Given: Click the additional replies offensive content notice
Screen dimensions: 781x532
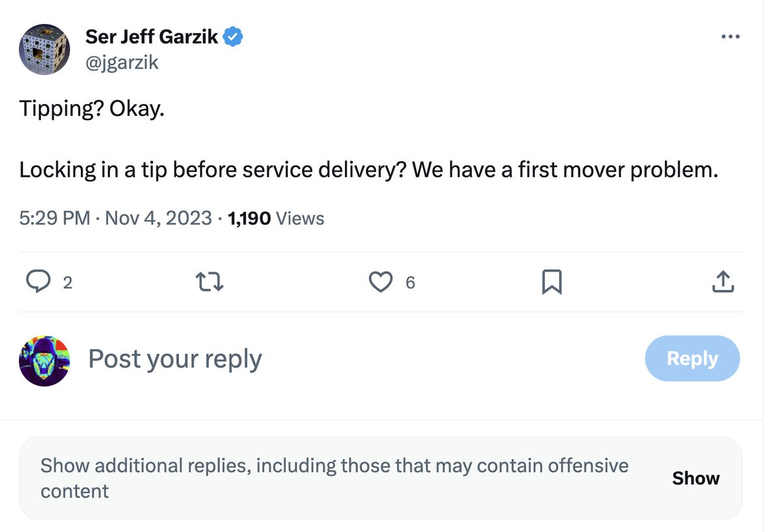Looking at the screenshot, I should (x=334, y=478).
